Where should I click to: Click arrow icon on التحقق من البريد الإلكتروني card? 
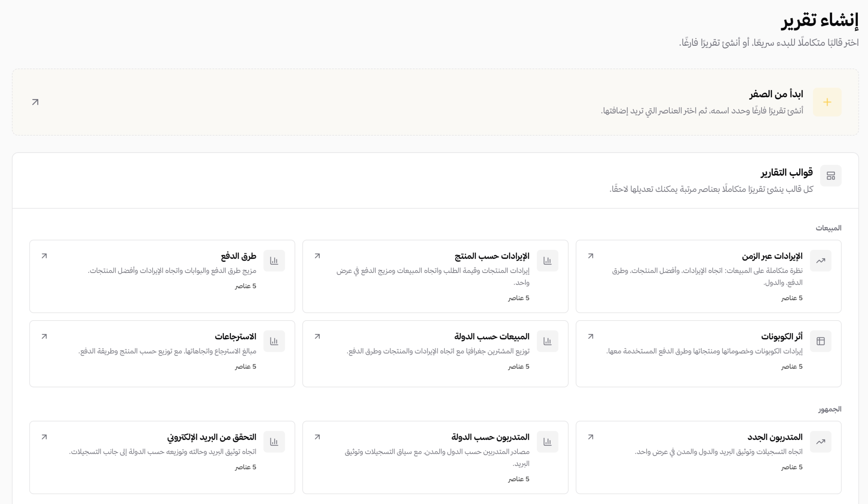coord(44,437)
